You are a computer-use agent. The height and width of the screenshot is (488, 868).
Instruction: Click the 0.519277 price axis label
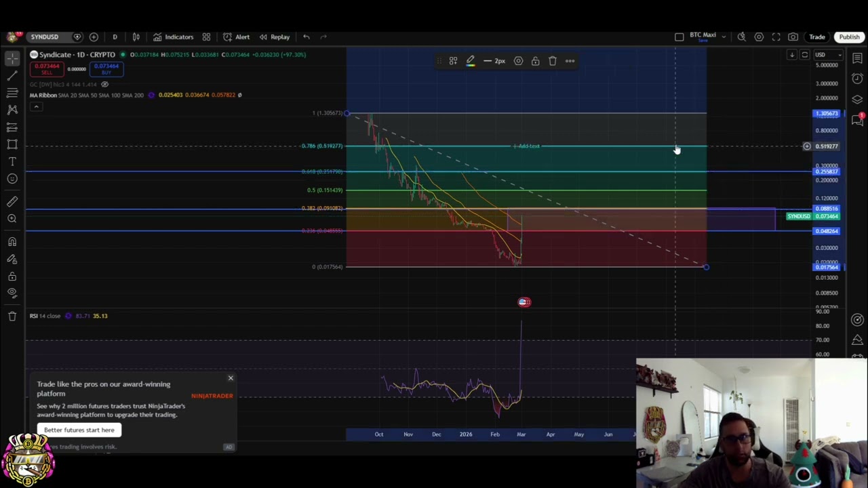[827, 146]
